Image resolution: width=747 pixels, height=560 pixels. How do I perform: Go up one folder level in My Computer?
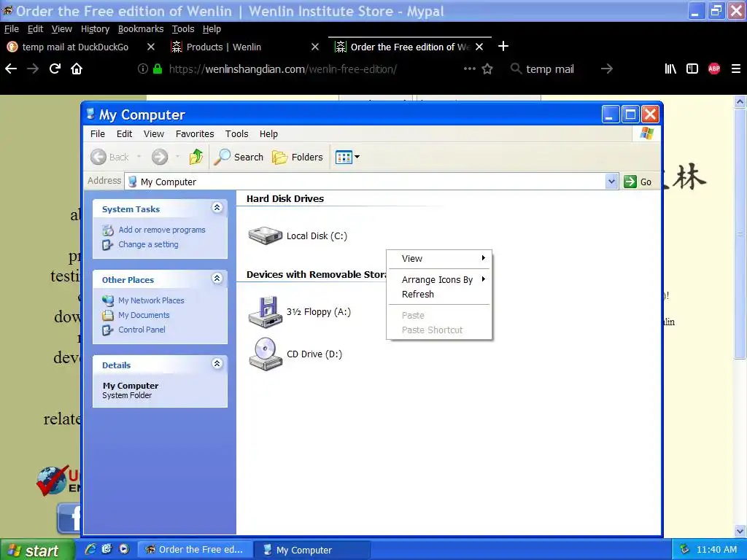[196, 157]
